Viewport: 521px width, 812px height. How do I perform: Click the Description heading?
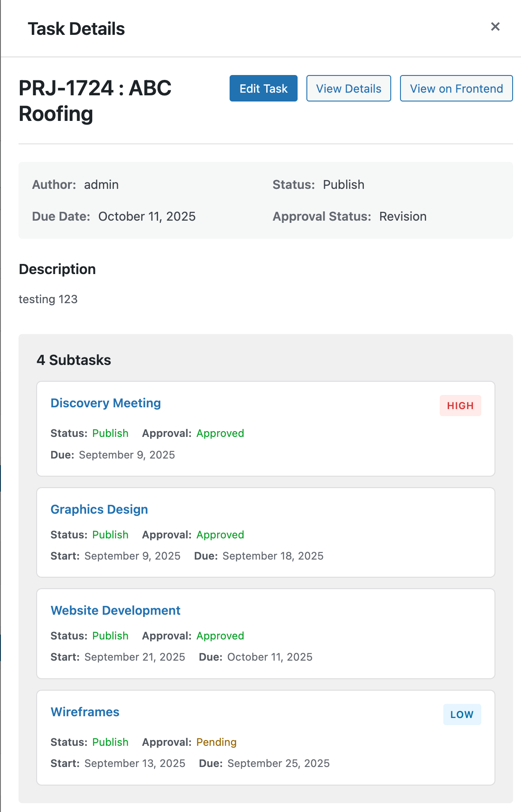pos(57,269)
